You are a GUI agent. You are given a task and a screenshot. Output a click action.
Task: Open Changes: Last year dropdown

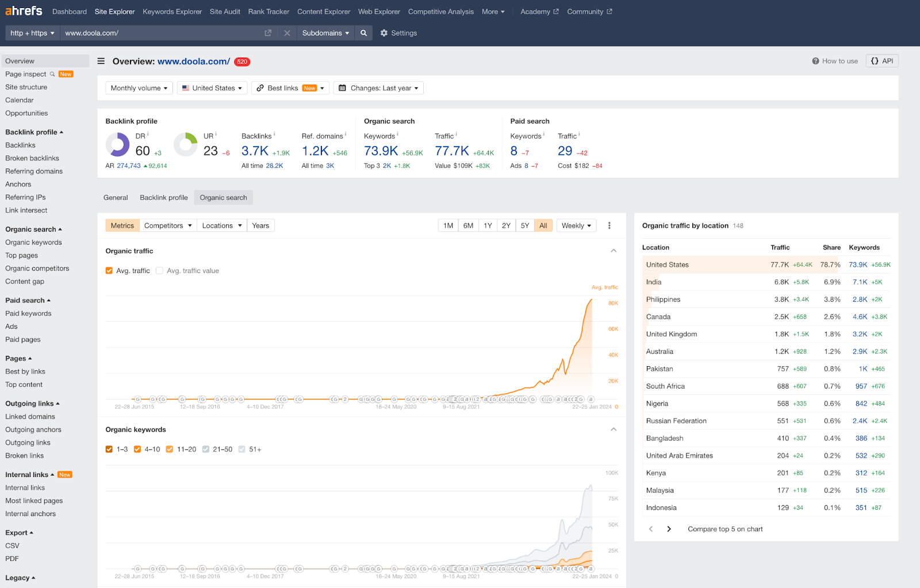click(378, 88)
